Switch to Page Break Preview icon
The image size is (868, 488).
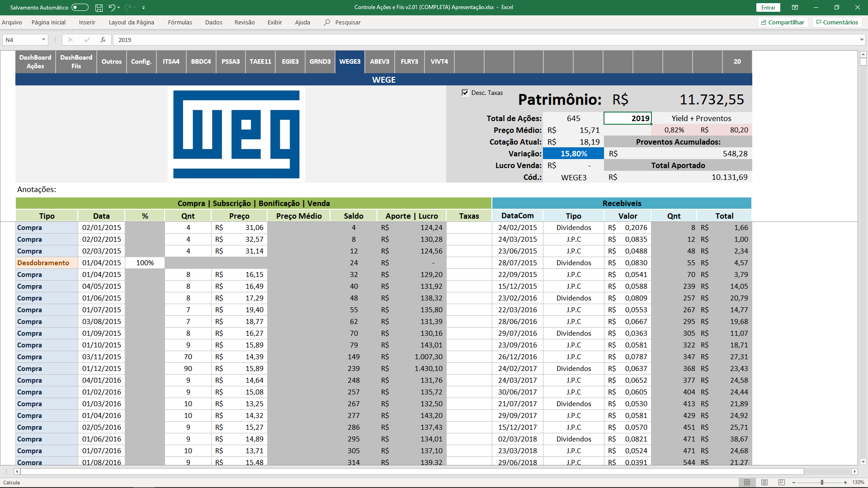click(782, 483)
